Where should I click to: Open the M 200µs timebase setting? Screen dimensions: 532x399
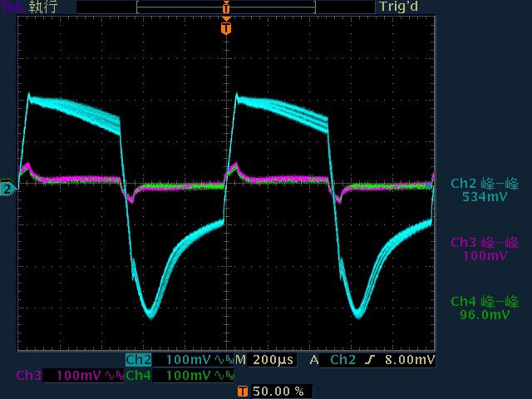pyautogui.click(x=264, y=360)
